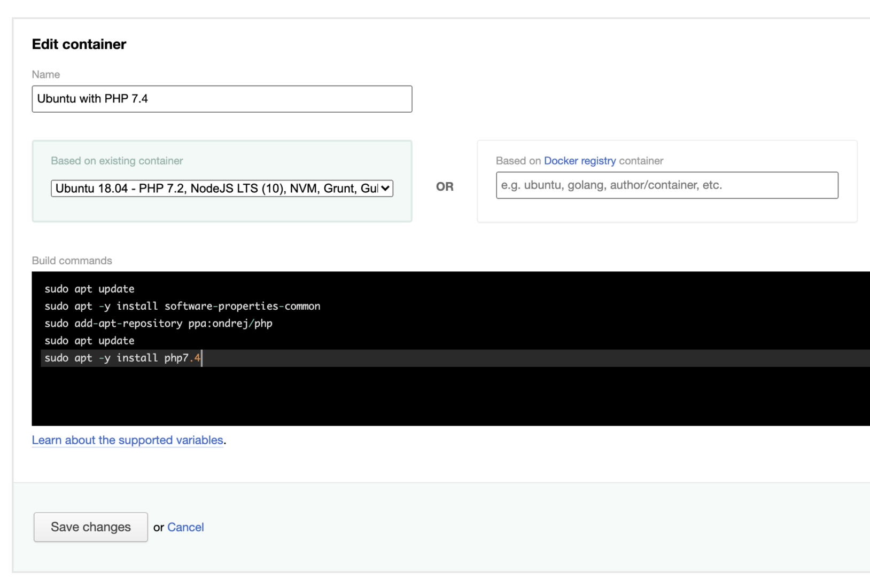Expand the base container selection list
The width and height of the screenshot is (870, 588).
[x=222, y=188]
